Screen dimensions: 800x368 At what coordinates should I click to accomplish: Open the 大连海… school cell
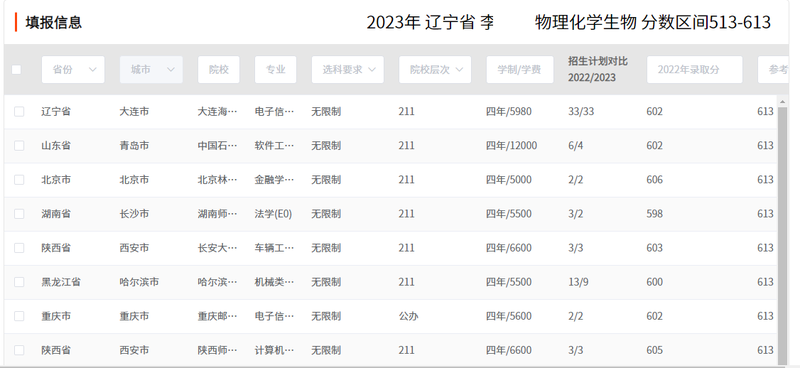(217, 111)
